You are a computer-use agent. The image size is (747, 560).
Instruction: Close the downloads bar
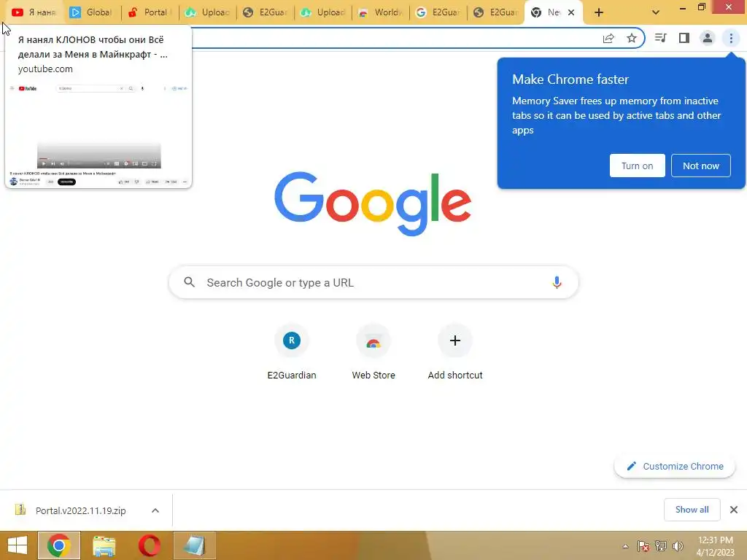(x=734, y=510)
